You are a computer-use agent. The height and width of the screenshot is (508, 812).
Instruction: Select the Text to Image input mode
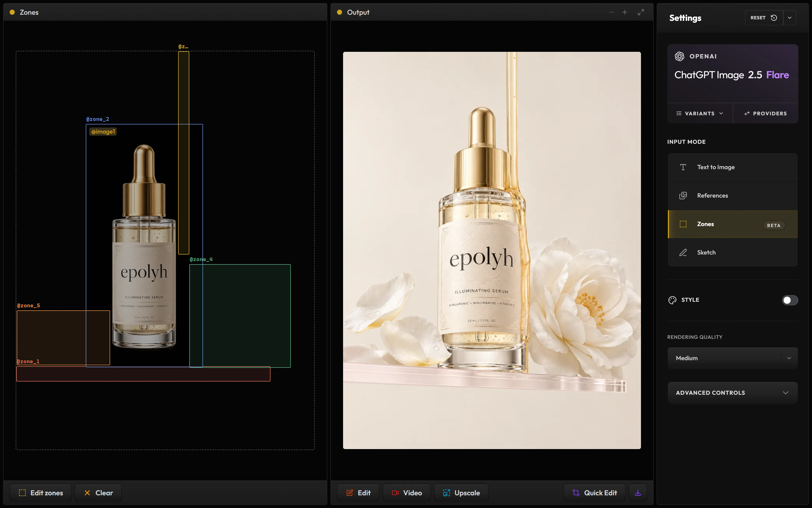[x=733, y=167]
